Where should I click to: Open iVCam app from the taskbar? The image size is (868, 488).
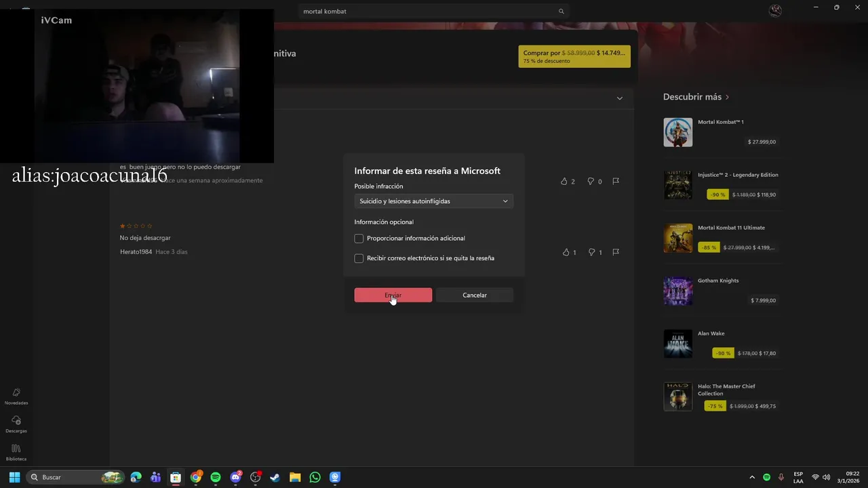pyautogui.click(x=335, y=477)
